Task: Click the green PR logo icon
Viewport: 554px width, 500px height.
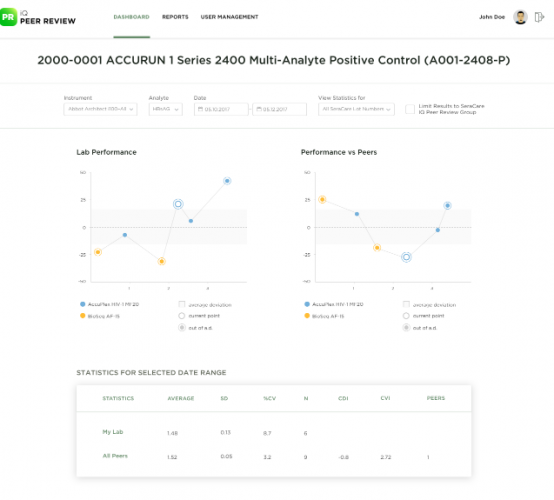Action: click(8, 17)
